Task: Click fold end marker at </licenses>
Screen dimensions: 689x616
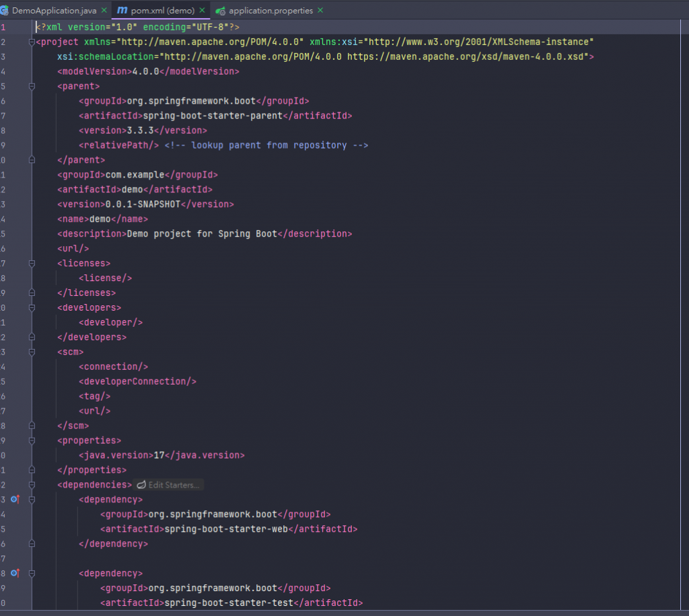Action: [x=32, y=293]
